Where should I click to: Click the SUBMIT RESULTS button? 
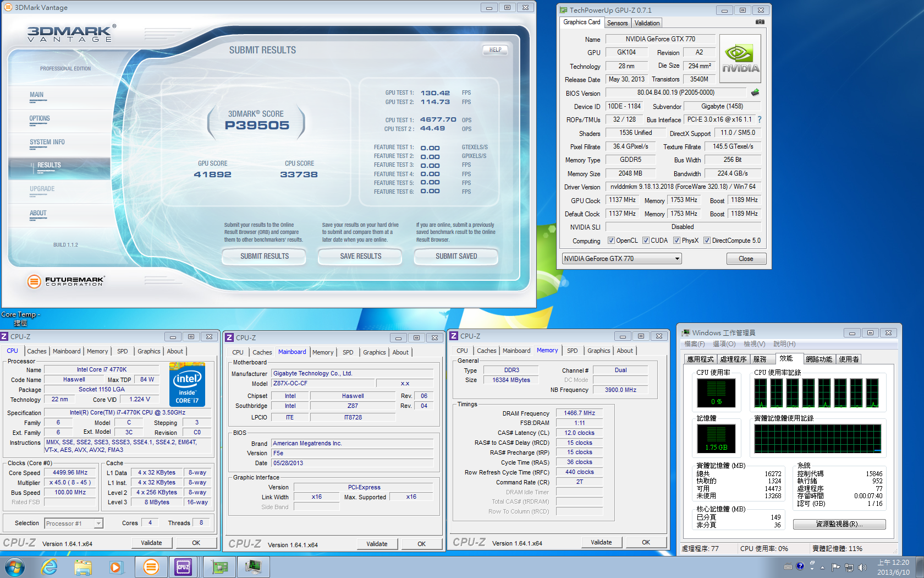264,257
